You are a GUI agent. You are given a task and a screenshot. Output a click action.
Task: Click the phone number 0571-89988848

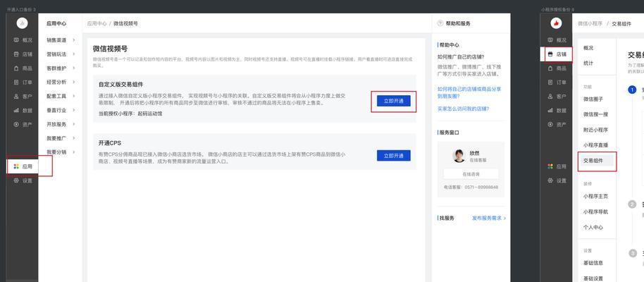(x=481, y=187)
